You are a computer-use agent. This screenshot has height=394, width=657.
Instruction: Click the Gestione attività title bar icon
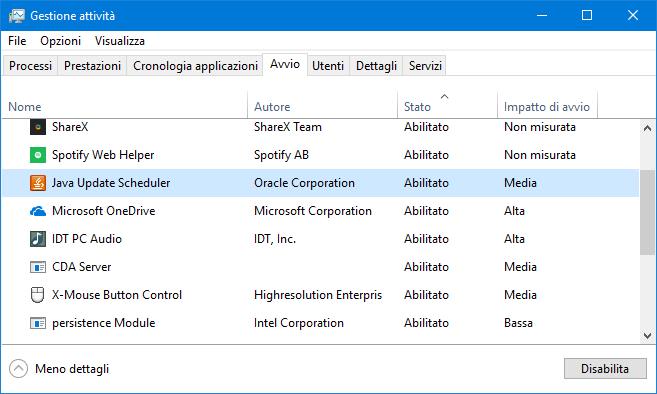[x=17, y=16]
